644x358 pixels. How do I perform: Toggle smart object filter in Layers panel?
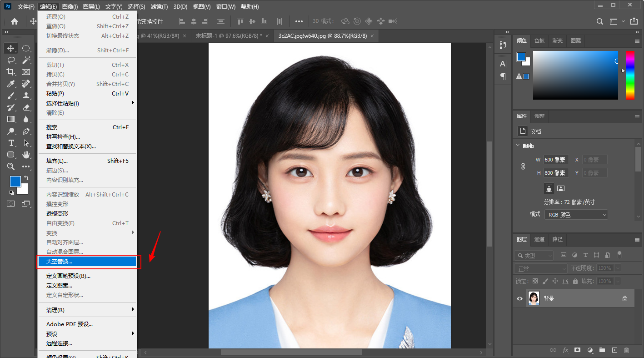(x=607, y=255)
